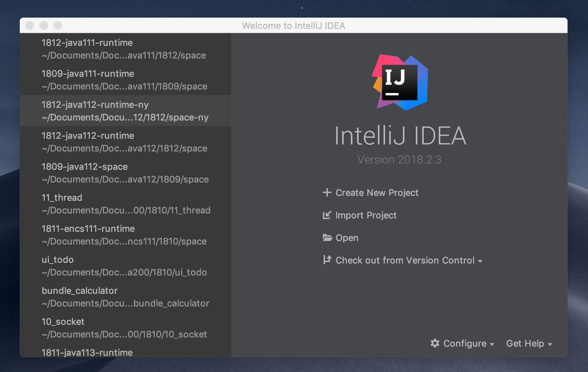Open recent project 1812-java112-runtime
Image resolution: width=588 pixels, height=372 pixels.
[x=125, y=142]
